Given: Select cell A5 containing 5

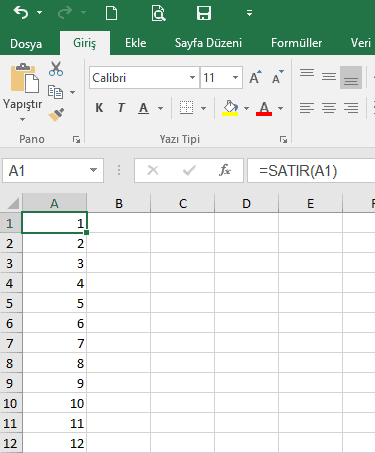Looking at the screenshot, I should (54, 303).
